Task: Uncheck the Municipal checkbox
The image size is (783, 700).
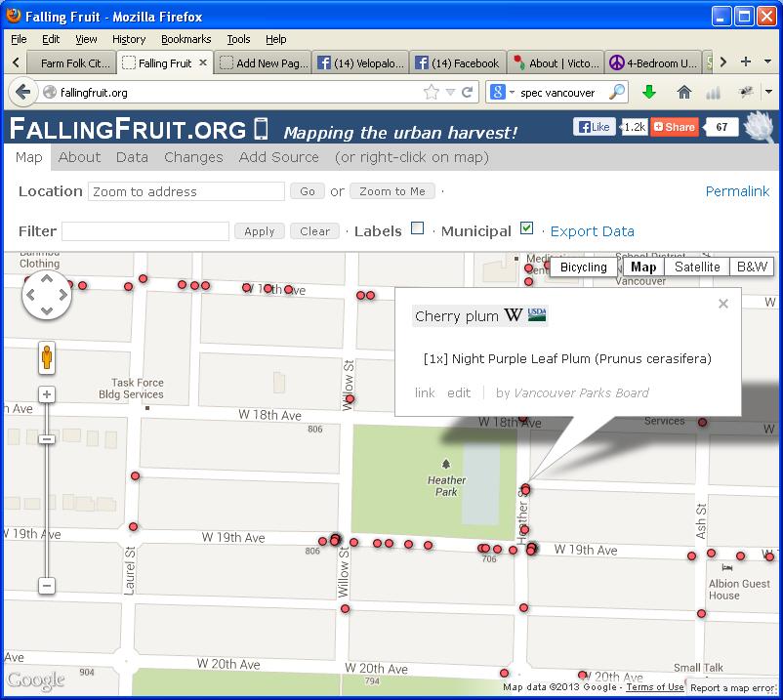Action: point(527,228)
